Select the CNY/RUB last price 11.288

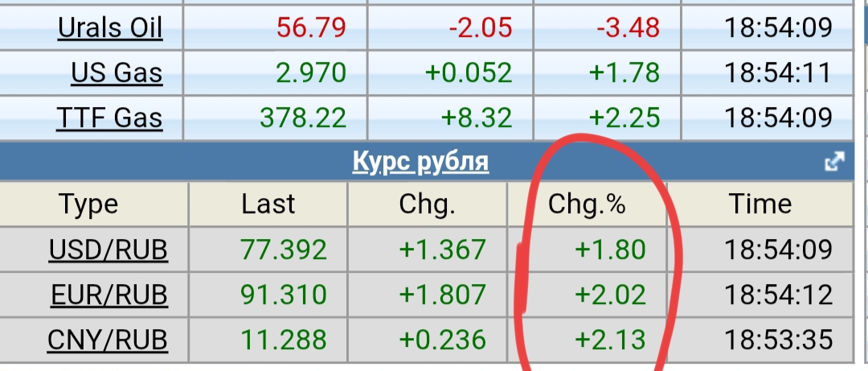click(x=284, y=340)
